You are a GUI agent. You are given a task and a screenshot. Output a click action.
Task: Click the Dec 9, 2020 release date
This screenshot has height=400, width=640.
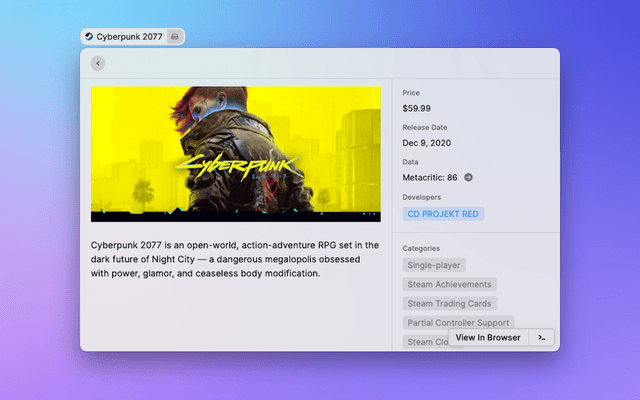[427, 143]
